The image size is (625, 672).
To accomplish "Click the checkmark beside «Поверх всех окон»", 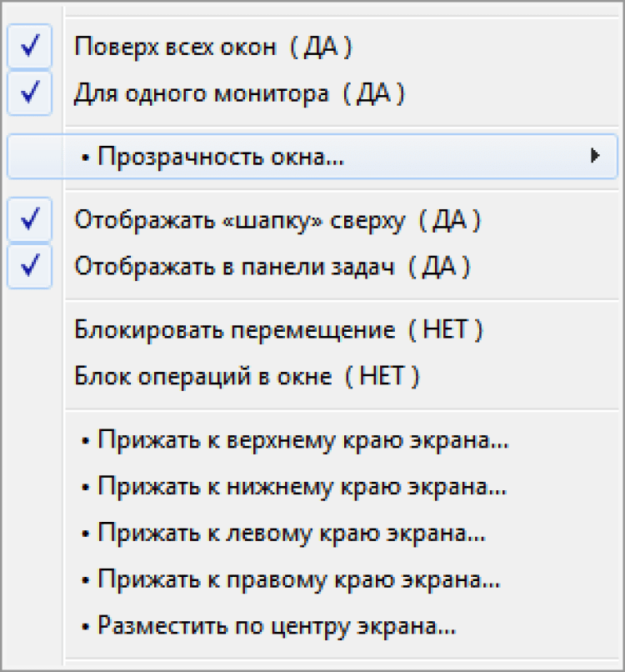I will pos(30,48).
